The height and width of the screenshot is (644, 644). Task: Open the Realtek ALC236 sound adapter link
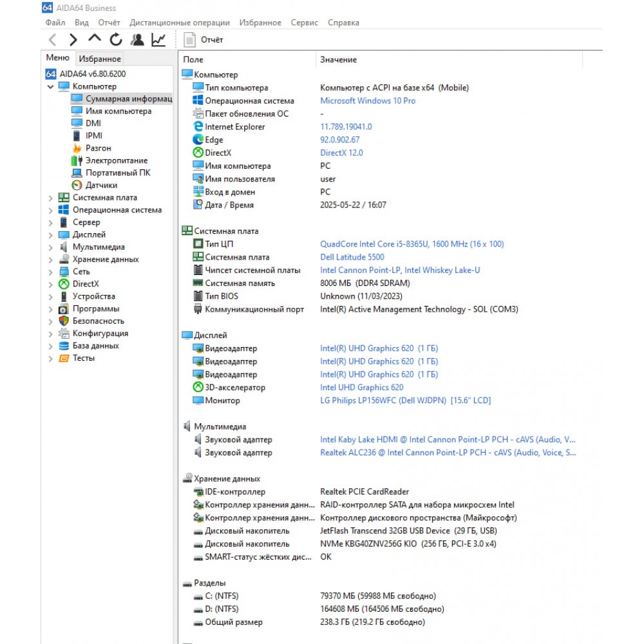pos(448,453)
